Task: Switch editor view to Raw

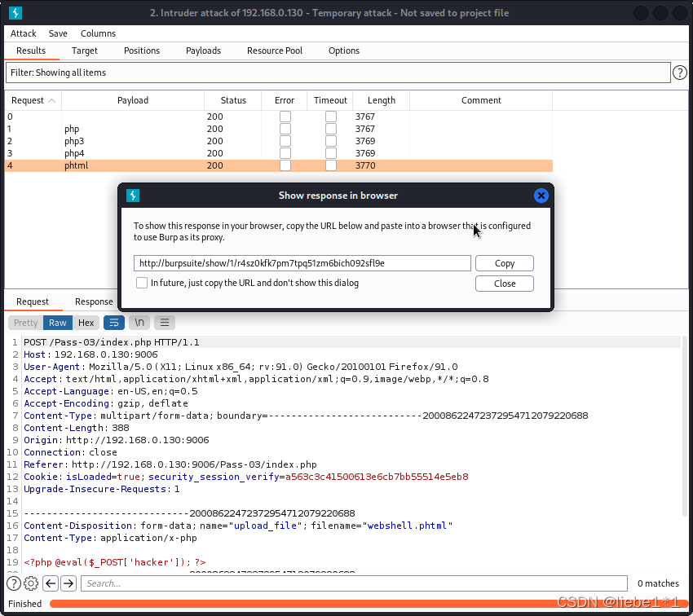Action: (x=58, y=323)
